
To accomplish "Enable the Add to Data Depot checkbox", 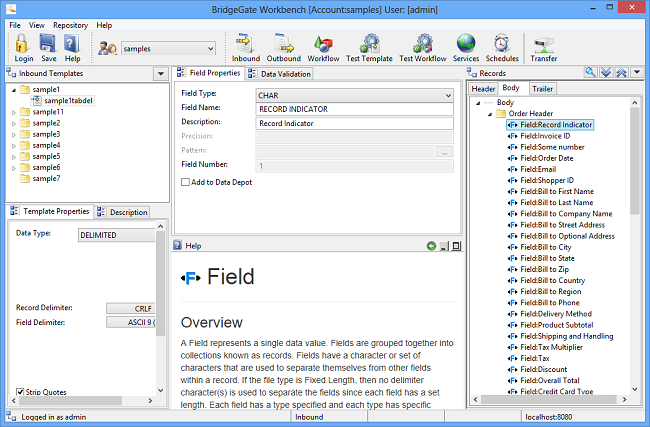I will tap(185, 182).
